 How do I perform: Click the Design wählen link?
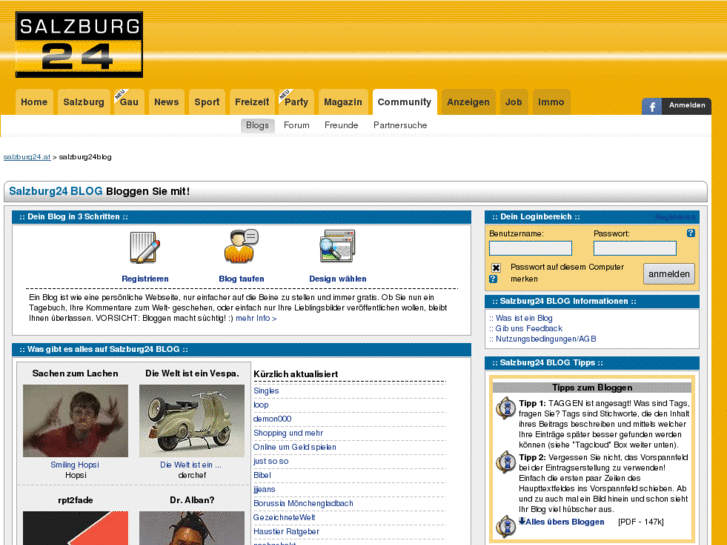(338, 279)
